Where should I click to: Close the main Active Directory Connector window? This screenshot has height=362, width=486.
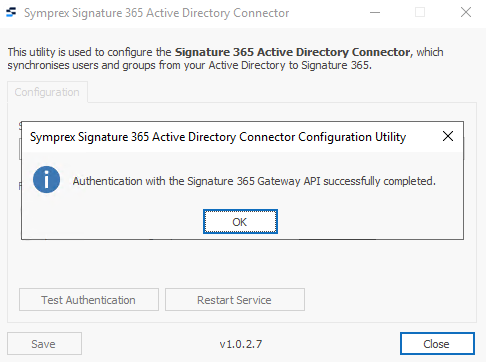(466, 13)
